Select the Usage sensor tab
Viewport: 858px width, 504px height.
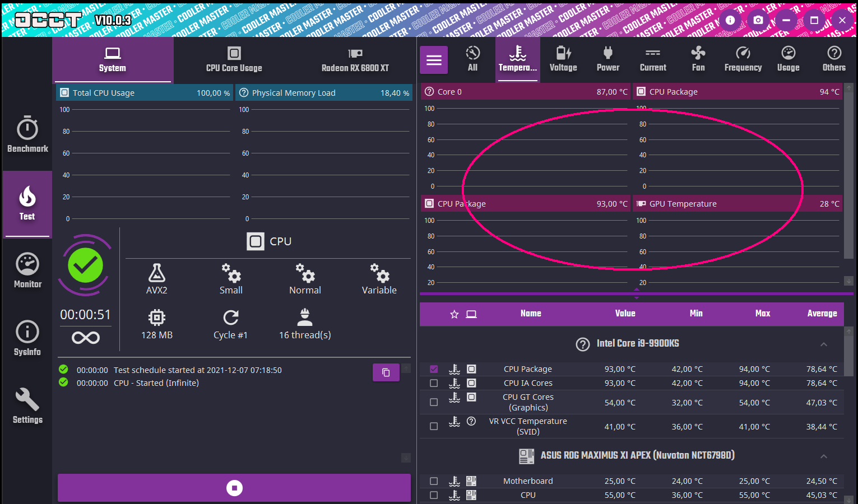point(789,59)
